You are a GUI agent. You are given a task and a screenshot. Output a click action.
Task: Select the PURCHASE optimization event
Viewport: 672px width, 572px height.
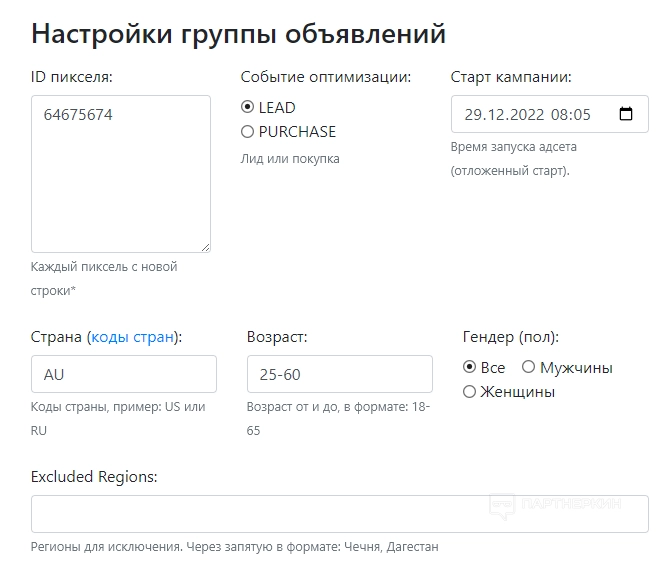pyautogui.click(x=248, y=131)
